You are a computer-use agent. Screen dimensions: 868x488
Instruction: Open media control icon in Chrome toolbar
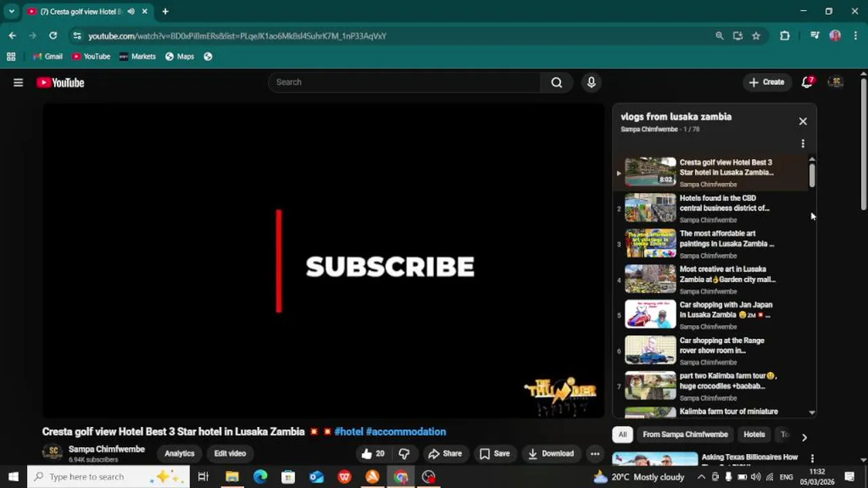coord(815,36)
